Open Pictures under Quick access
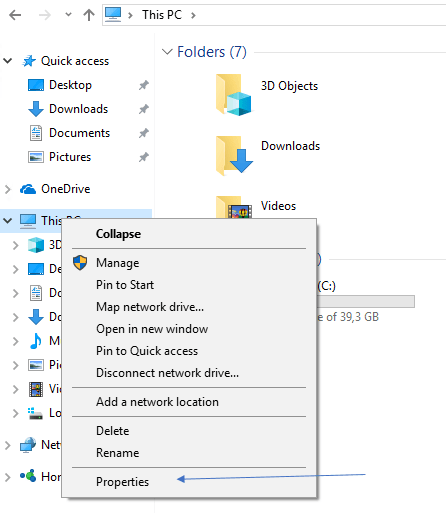The width and height of the screenshot is (446, 513). click(70, 157)
